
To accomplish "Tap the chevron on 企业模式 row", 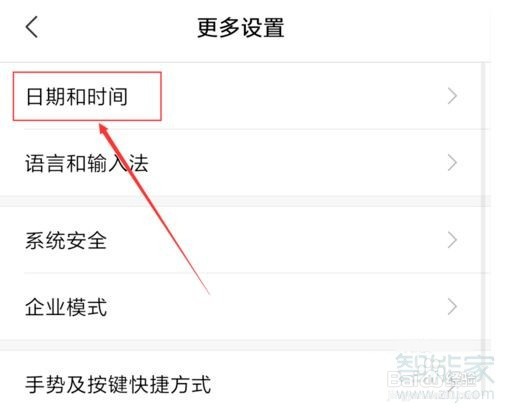I will coord(452,307).
